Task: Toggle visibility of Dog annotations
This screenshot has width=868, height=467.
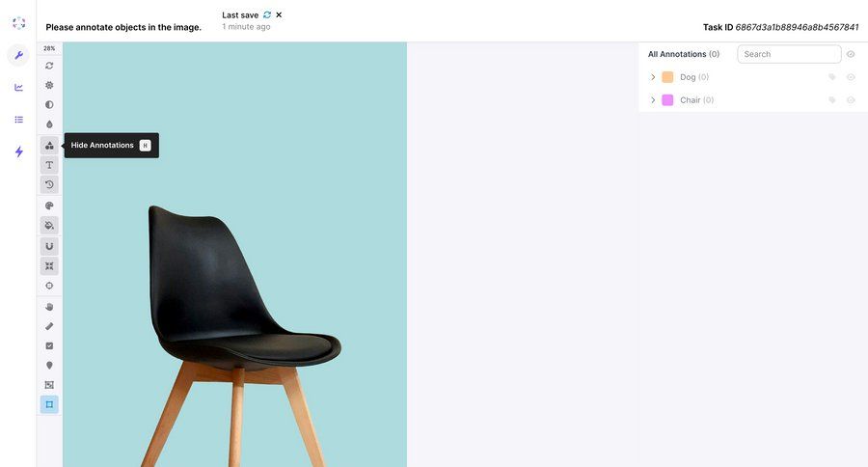Action: pos(851,77)
